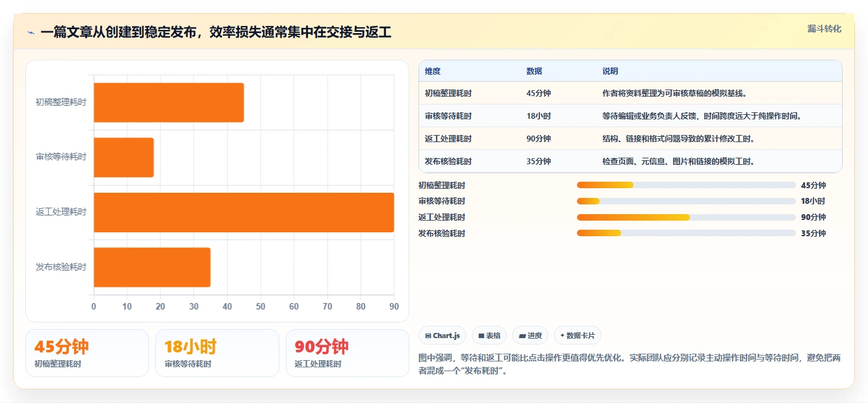This screenshot has height=403, width=868.
Task: Click the 初稿整理耗时 label beside progress bars
Action: [442, 185]
